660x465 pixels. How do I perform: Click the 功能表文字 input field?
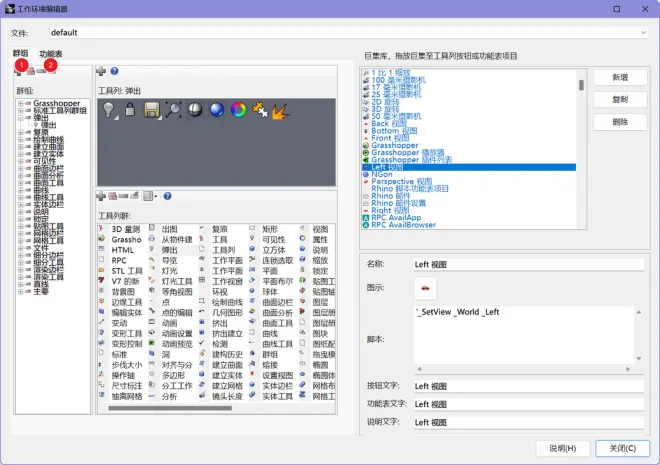point(528,404)
